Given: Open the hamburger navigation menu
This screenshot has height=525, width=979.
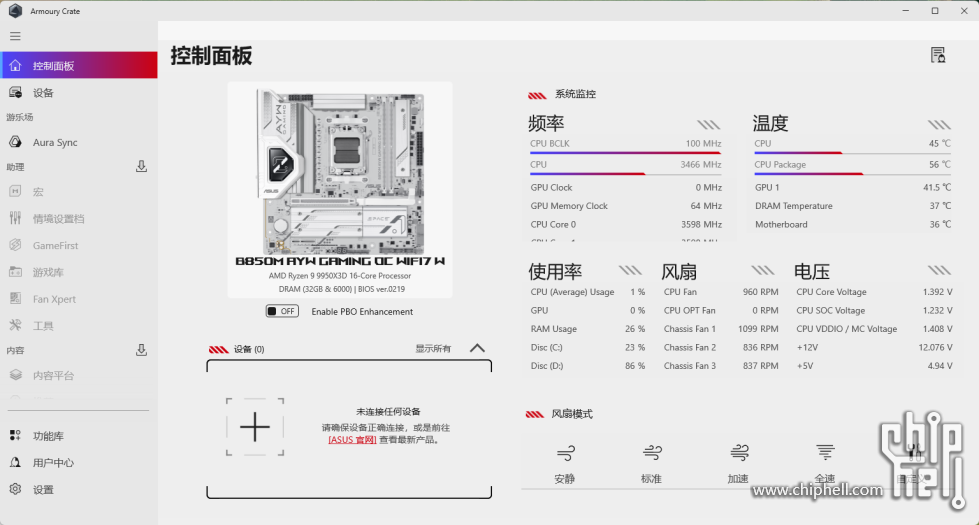Looking at the screenshot, I should 15,36.
